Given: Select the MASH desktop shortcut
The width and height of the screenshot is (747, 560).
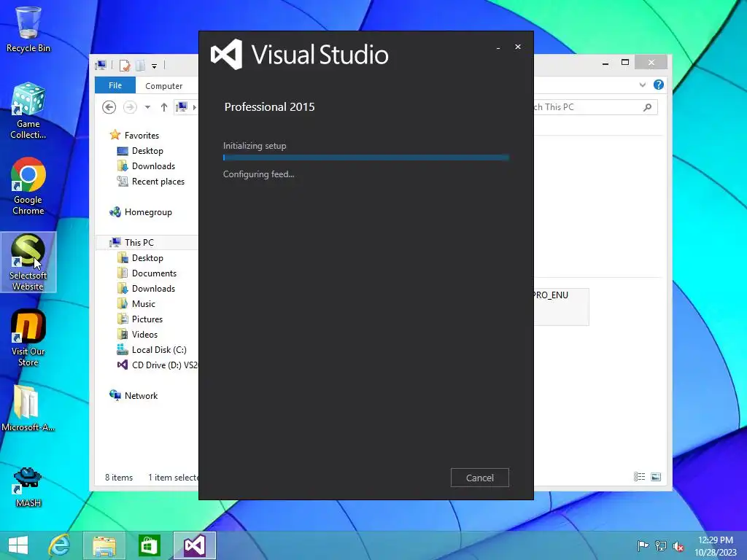Looking at the screenshot, I should pyautogui.click(x=28, y=486).
